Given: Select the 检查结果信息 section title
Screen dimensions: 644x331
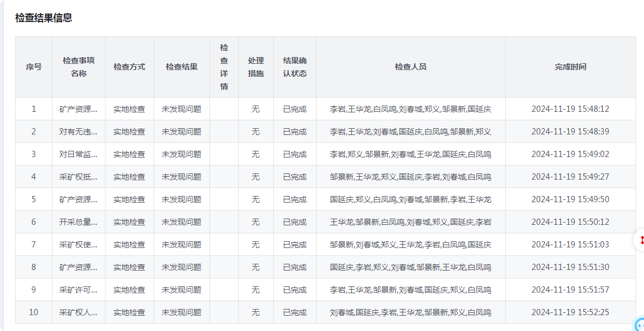Looking at the screenshot, I should point(43,18).
